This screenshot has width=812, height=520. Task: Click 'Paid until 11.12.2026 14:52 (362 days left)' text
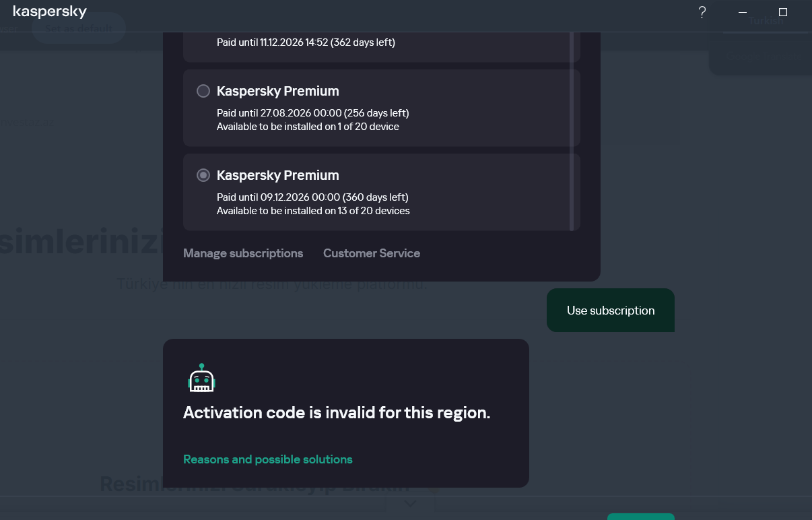306,42
